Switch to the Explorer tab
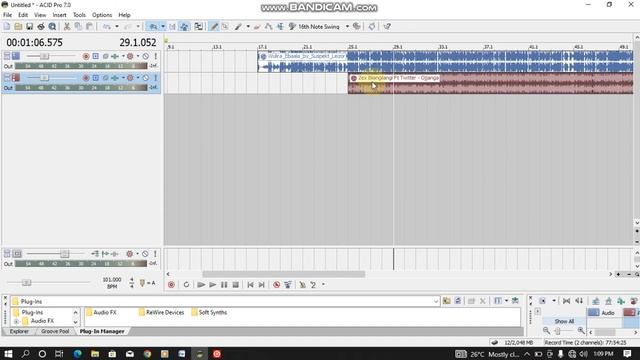The width and height of the screenshot is (640, 360). pyautogui.click(x=19, y=331)
